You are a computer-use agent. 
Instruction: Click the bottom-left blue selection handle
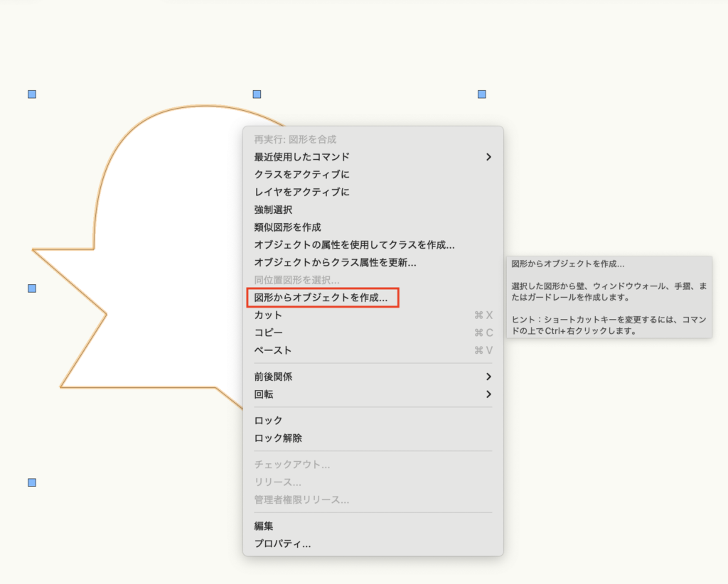click(x=32, y=482)
